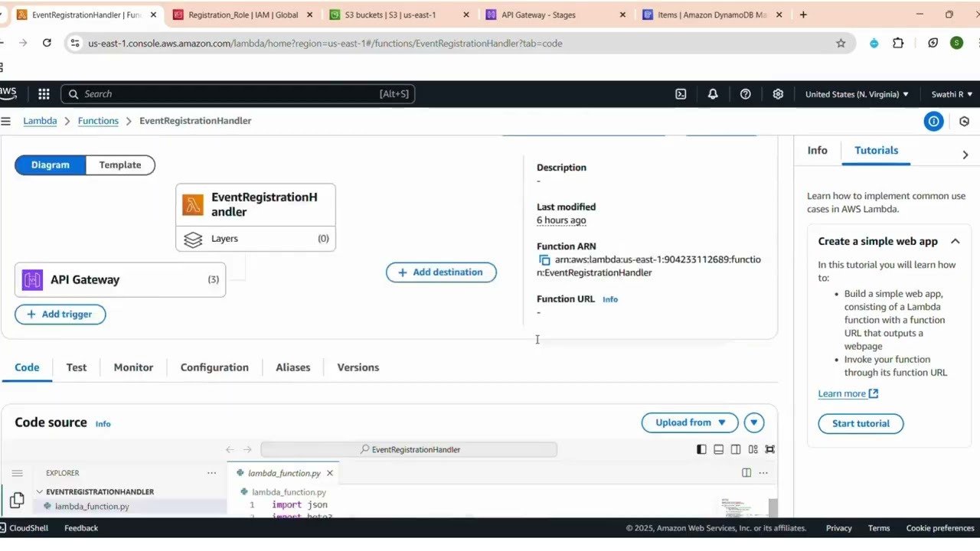Click the API Gateway trigger icon
Viewport: 980px width, 551px height.
[32, 280]
